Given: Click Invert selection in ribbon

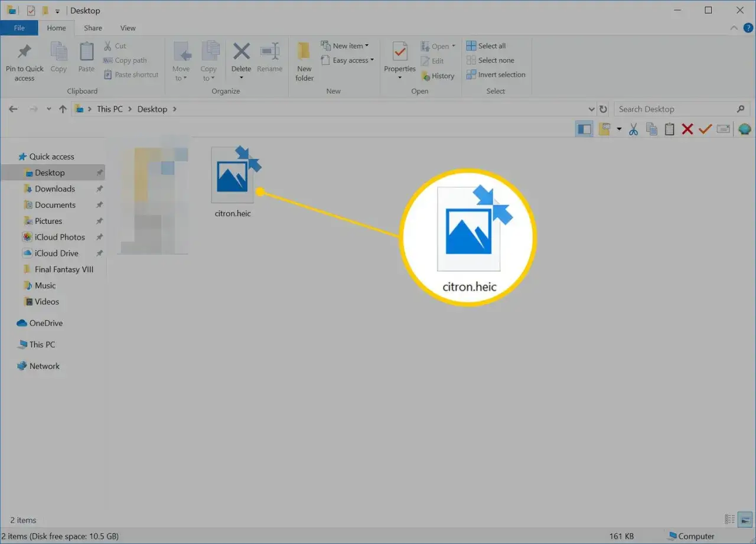Looking at the screenshot, I should tap(496, 74).
